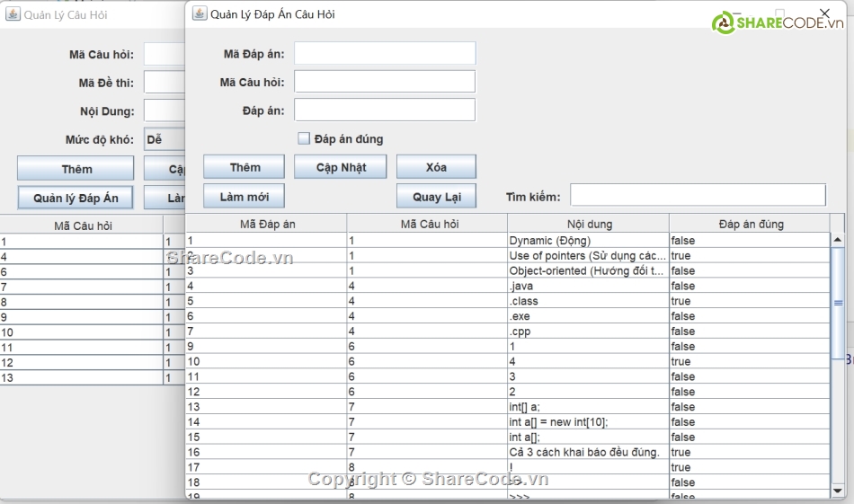Click the scroll up arrow of answers table
The width and height of the screenshot is (854, 504).
pyautogui.click(x=838, y=241)
